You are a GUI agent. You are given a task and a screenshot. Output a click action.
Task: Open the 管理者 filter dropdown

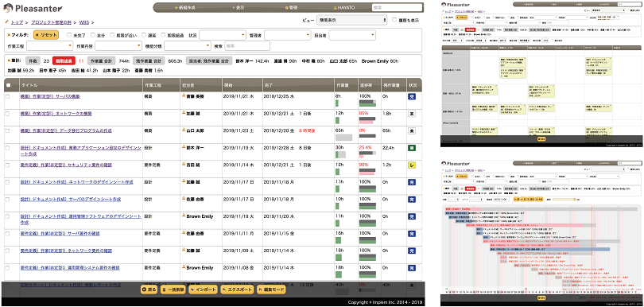pos(288,35)
